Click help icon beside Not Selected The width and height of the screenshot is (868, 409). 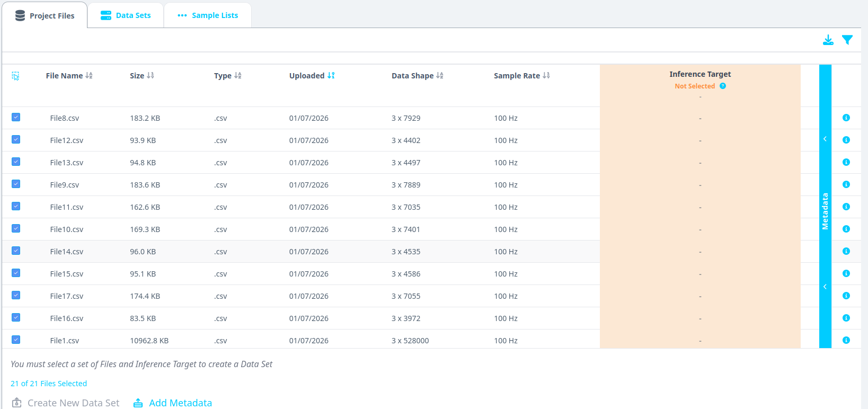(722, 86)
